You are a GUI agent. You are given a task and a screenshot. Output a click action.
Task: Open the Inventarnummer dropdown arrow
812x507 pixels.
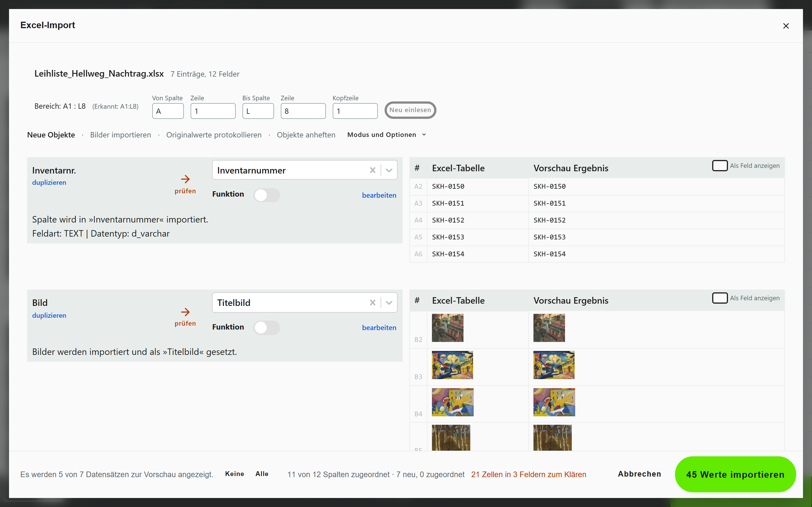pyautogui.click(x=389, y=170)
